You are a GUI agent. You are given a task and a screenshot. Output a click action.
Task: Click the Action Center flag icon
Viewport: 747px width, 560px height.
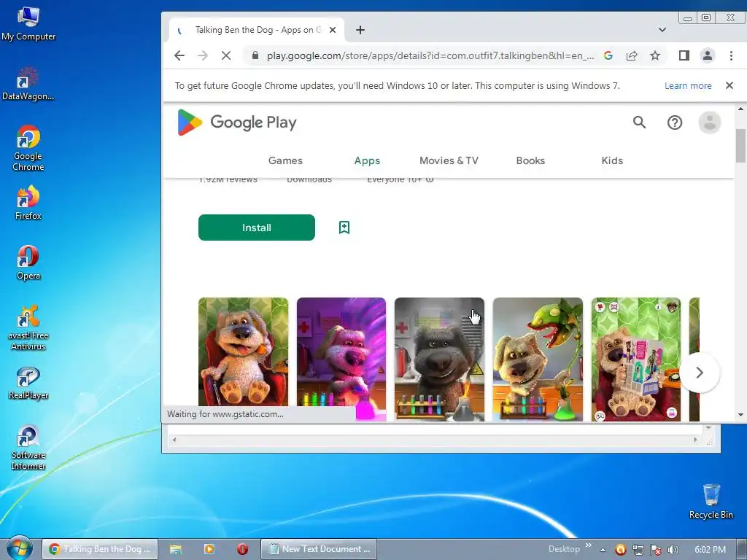[656, 550]
